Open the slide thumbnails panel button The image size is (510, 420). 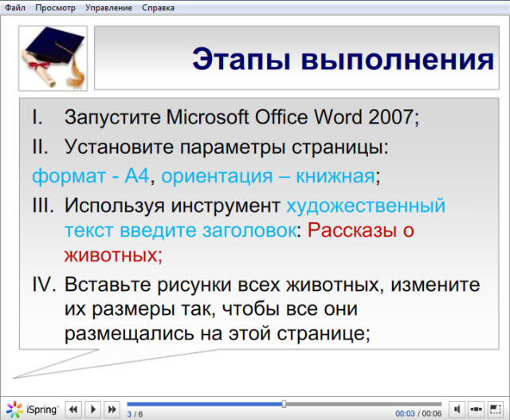[x=476, y=409]
